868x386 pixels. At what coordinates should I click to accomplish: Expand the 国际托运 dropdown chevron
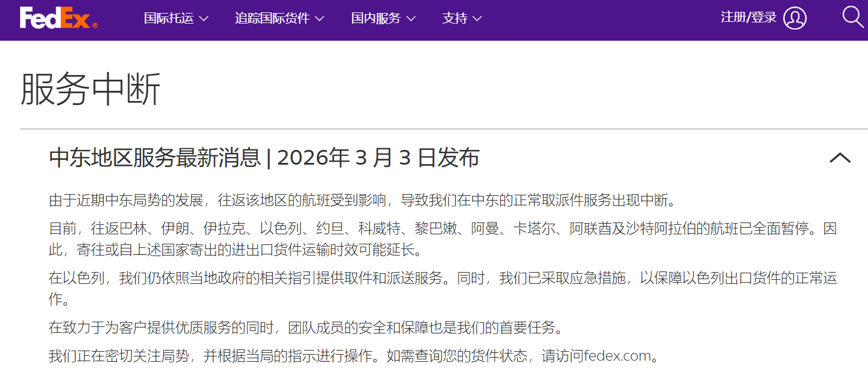pos(205,19)
